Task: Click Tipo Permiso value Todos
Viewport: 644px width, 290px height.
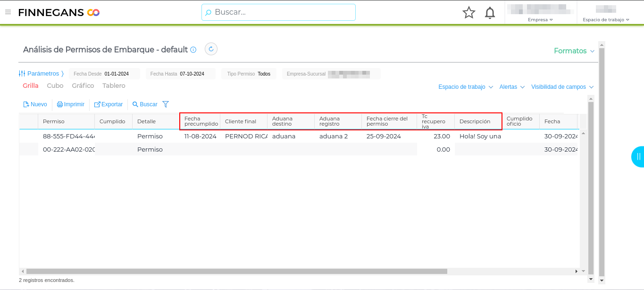Action: pyautogui.click(x=264, y=74)
